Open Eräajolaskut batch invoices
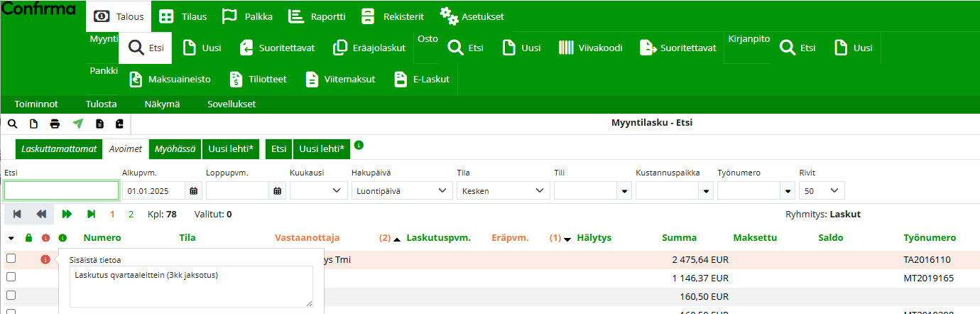This screenshot has height=314, width=980. click(x=369, y=48)
